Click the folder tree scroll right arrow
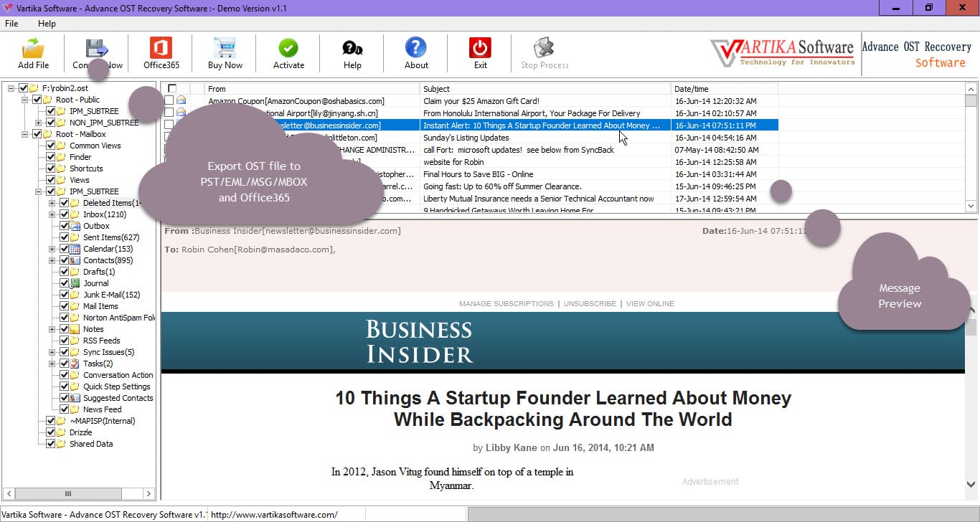 point(149,493)
